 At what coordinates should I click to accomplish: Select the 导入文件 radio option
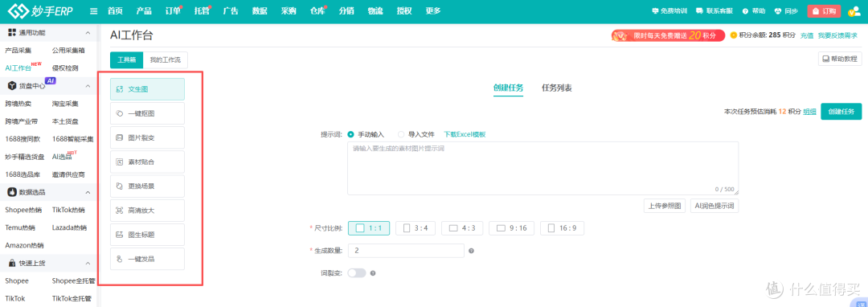[x=401, y=134]
